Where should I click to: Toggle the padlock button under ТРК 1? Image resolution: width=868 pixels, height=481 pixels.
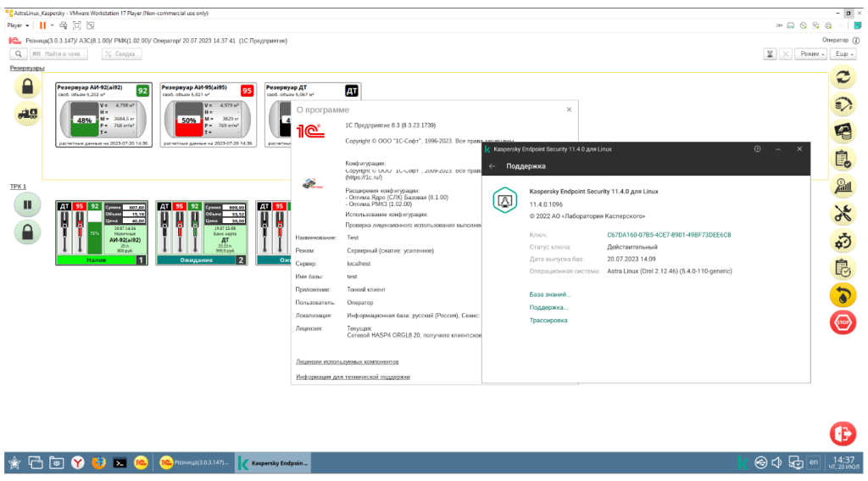(x=27, y=232)
